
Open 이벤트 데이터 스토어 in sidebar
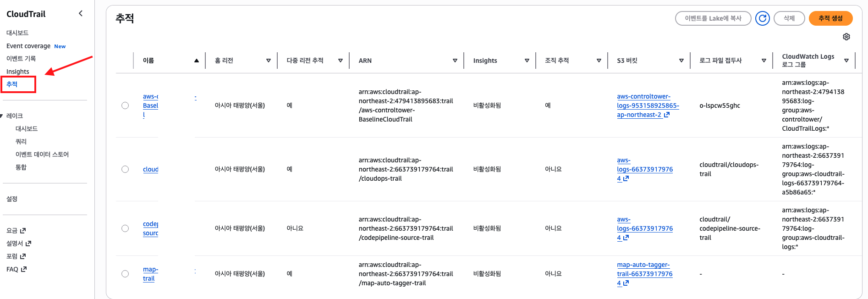pos(42,155)
